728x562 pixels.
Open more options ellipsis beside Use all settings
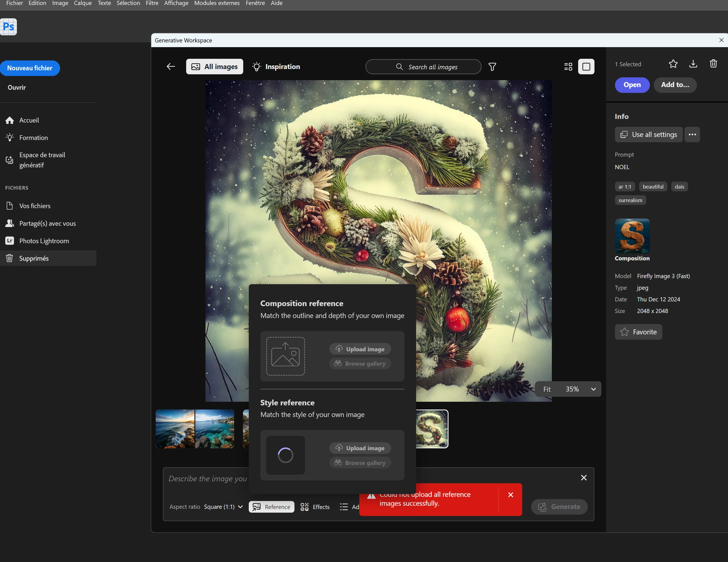[x=692, y=135]
